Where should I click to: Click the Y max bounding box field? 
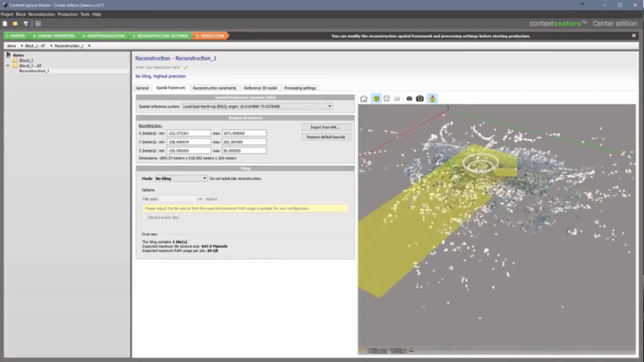point(244,142)
